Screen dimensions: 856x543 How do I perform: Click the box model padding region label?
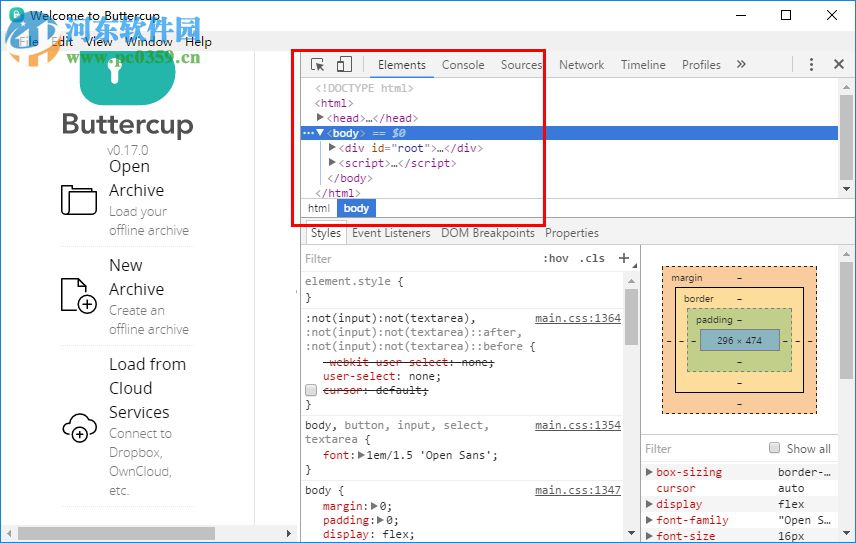(x=714, y=320)
